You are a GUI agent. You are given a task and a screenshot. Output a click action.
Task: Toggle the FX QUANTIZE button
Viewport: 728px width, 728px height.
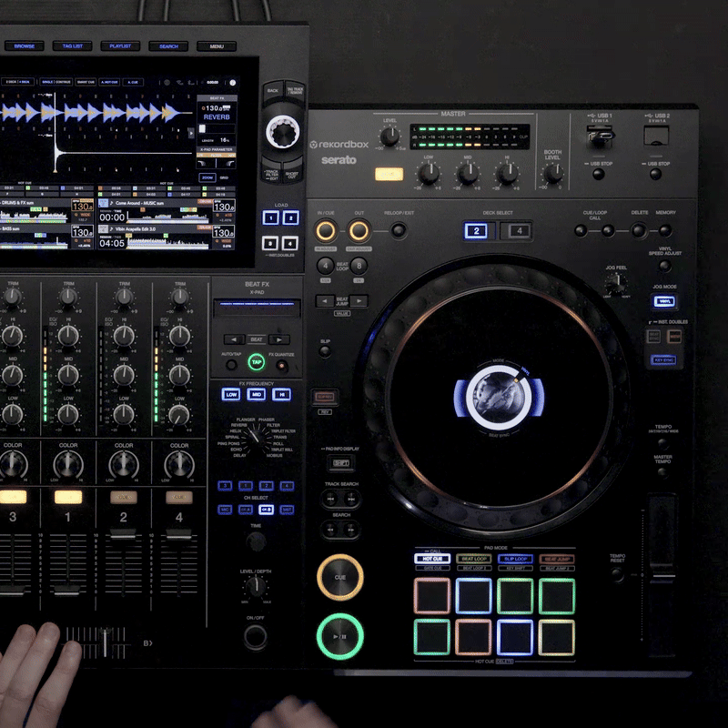coord(281,366)
